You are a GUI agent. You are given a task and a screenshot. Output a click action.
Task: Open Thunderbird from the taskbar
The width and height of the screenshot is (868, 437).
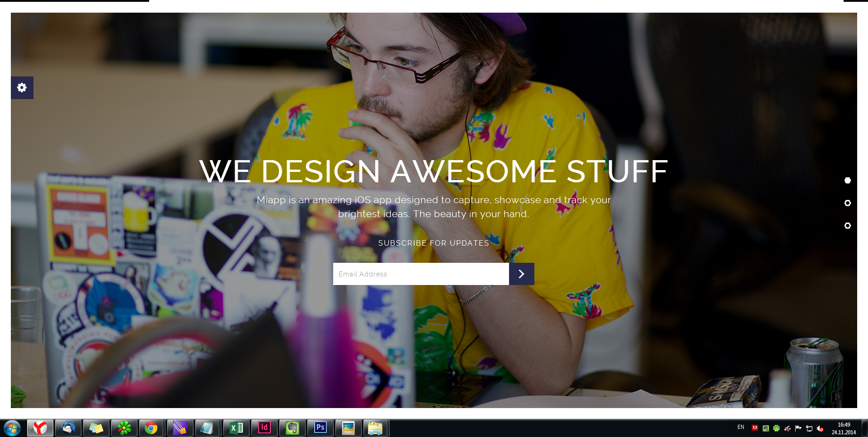pos(68,428)
